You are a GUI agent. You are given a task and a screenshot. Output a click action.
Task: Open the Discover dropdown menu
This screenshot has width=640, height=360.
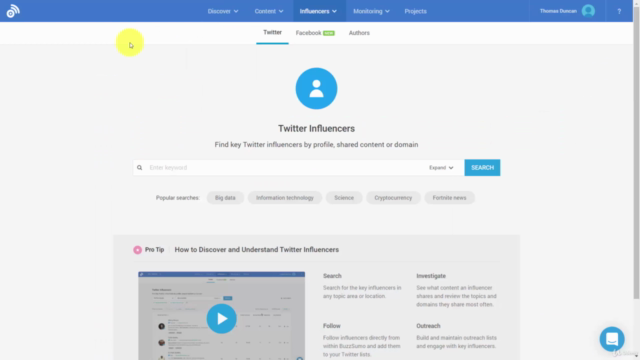point(223,11)
